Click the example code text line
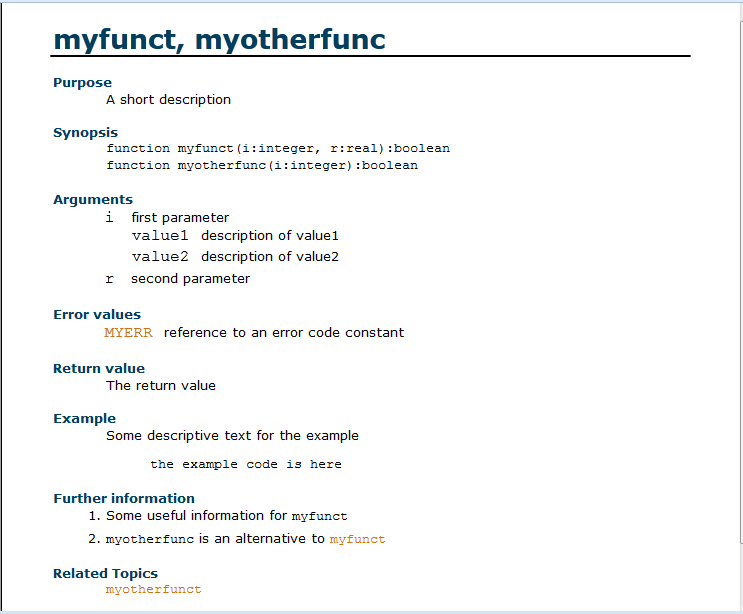743x614 pixels. point(246,464)
